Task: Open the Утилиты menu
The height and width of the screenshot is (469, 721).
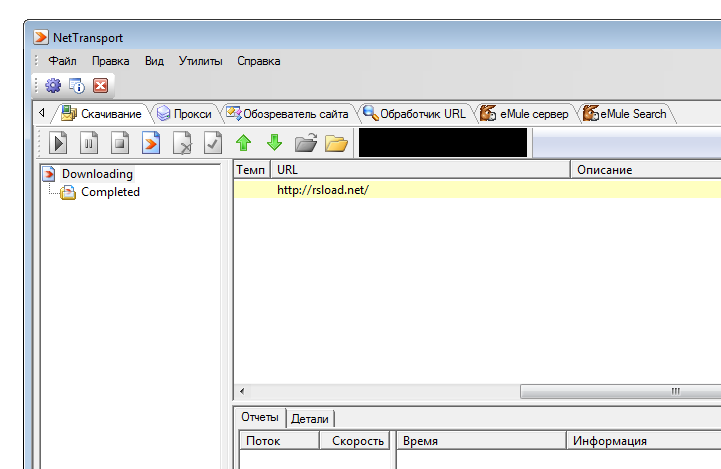Action: pyautogui.click(x=200, y=61)
